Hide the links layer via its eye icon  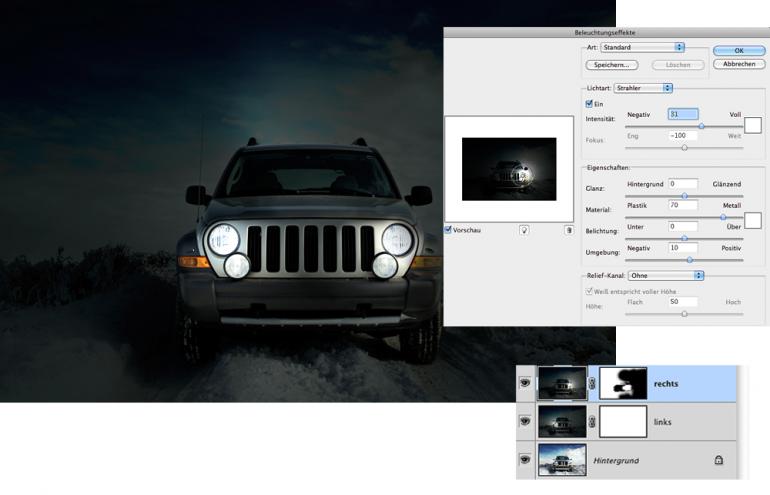click(525, 421)
